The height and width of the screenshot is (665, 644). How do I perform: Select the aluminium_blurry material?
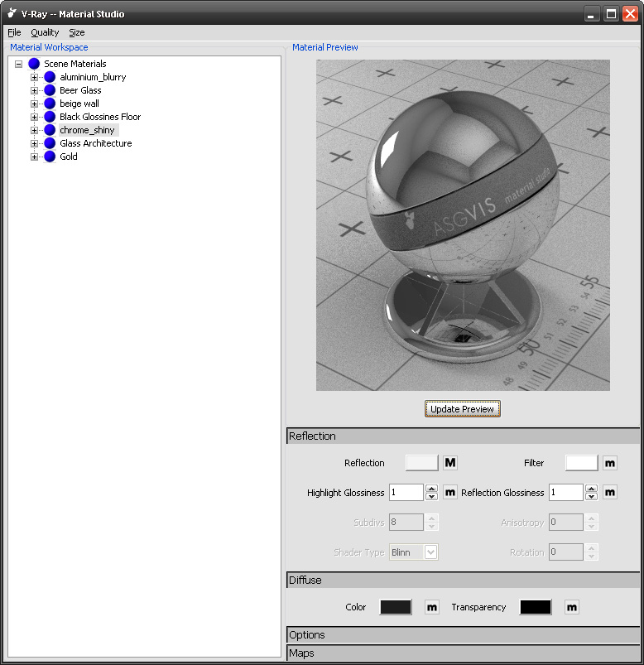click(93, 77)
